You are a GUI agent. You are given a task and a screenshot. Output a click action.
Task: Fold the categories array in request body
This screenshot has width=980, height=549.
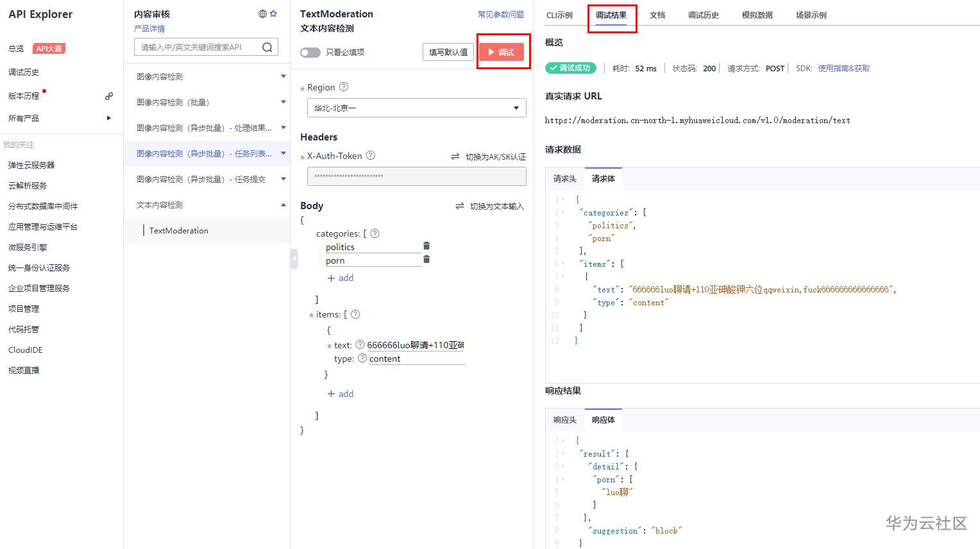pyautogui.click(x=563, y=212)
